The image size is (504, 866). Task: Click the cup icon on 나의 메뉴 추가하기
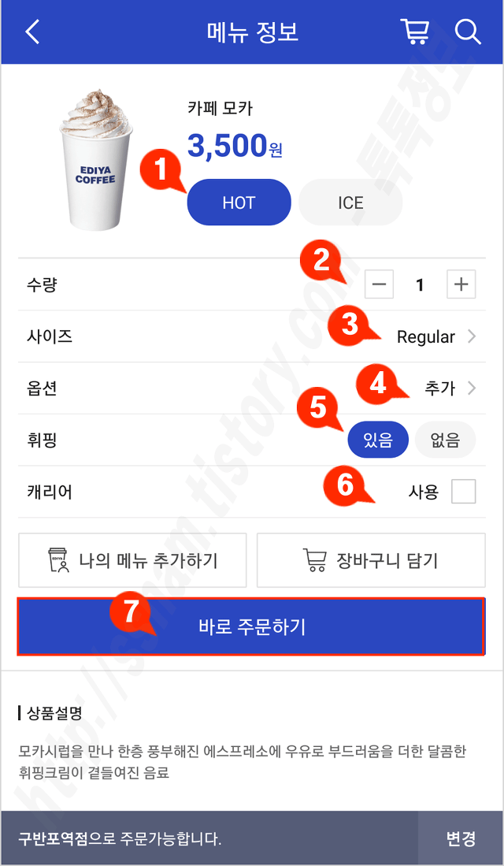[58, 560]
